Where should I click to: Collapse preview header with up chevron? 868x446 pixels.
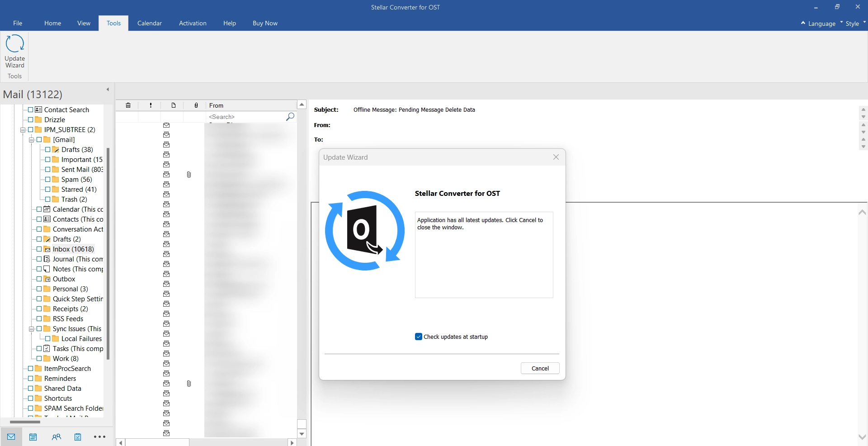click(x=862, y=213)
